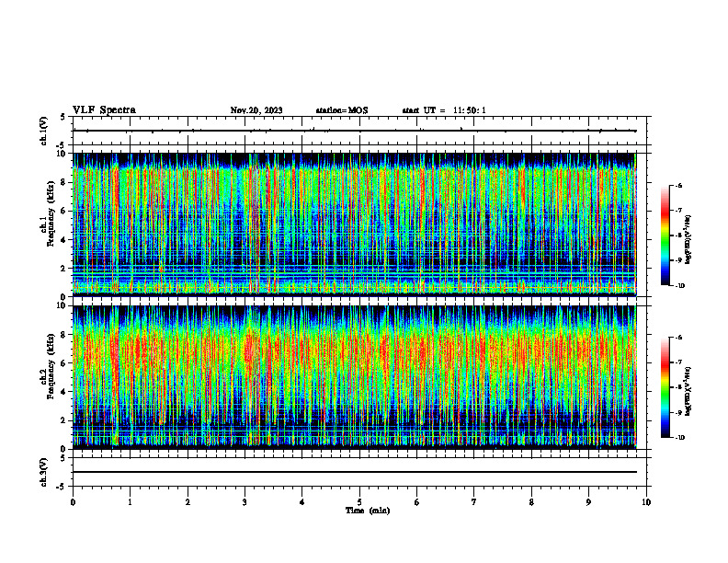Click the "7" minute tick on time axis

[x=474, y=502]
